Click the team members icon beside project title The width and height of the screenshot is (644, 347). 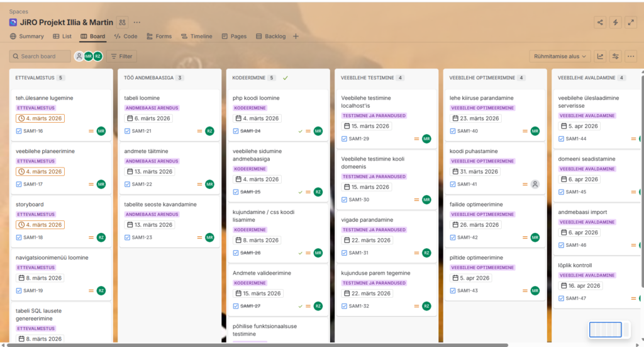122,22
